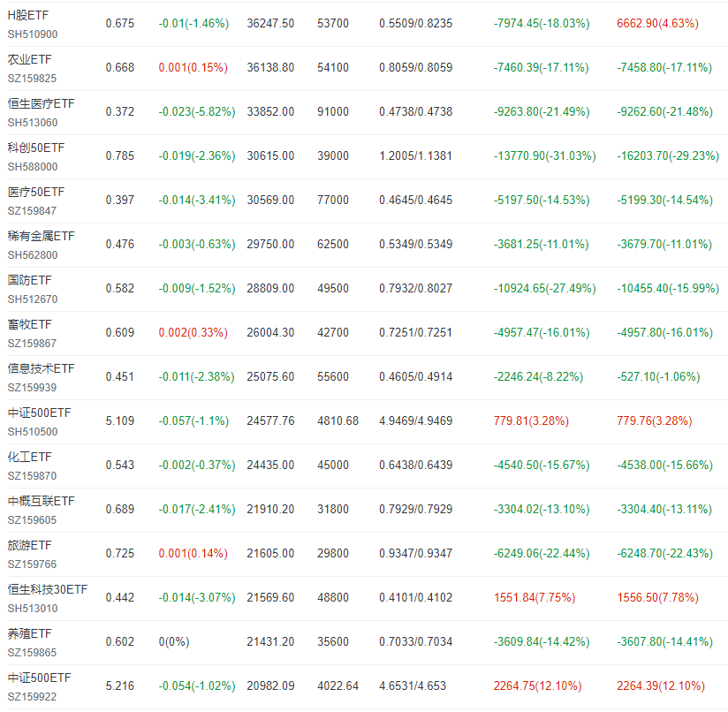The image size is (728, 712).
Task: Select holdings quantity 55600
Action: click(x=333, y=376)
